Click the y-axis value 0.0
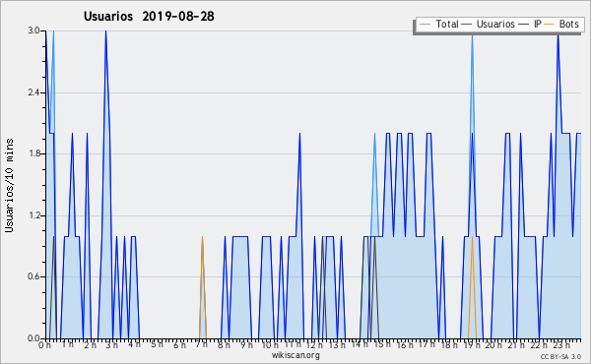Screen dimensions: 591x364 click(33, 338)
